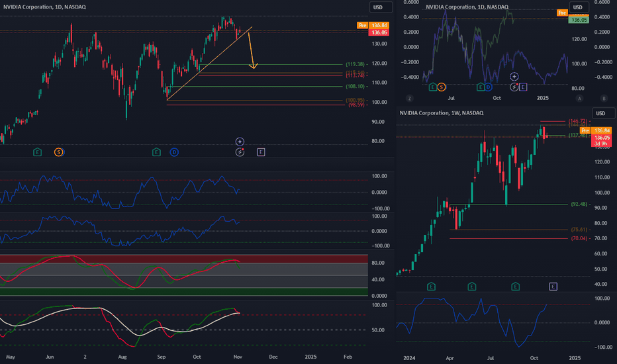The height and width of the screenshot is (364, 617).
Task: Open the USD currency dropdown on main daily chart
Action: [381, 7]
